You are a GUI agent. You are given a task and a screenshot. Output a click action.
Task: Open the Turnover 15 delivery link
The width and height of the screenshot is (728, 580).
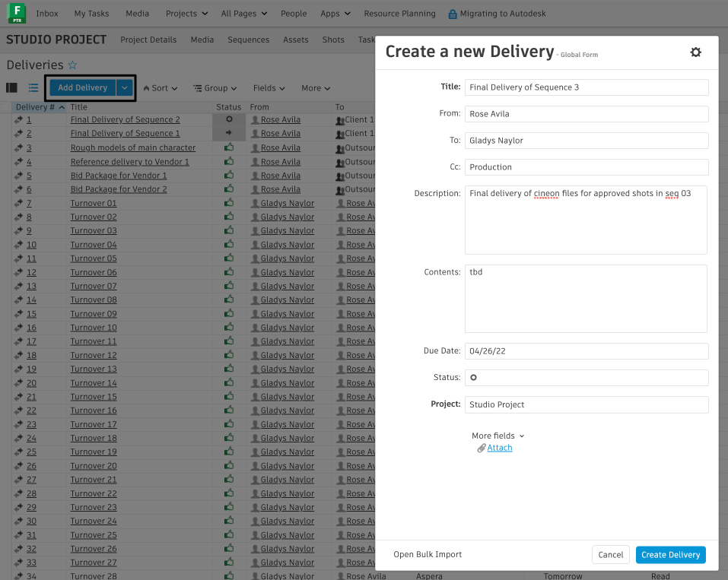click(94, 397)
